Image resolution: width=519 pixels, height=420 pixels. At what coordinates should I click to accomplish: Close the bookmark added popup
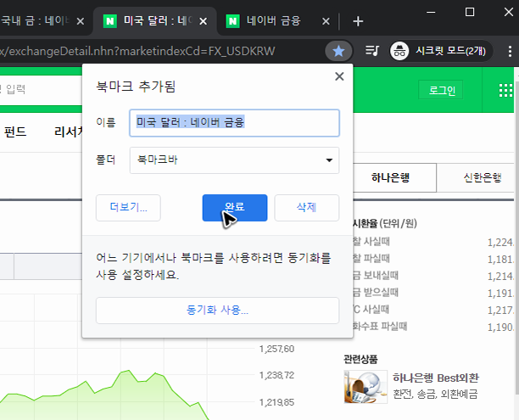point(339,76)
